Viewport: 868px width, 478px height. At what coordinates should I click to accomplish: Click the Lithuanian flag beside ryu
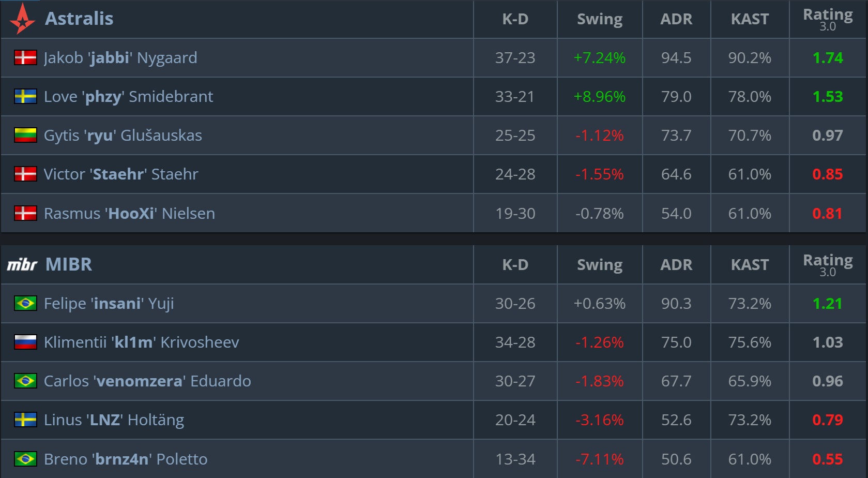(25, 136)
